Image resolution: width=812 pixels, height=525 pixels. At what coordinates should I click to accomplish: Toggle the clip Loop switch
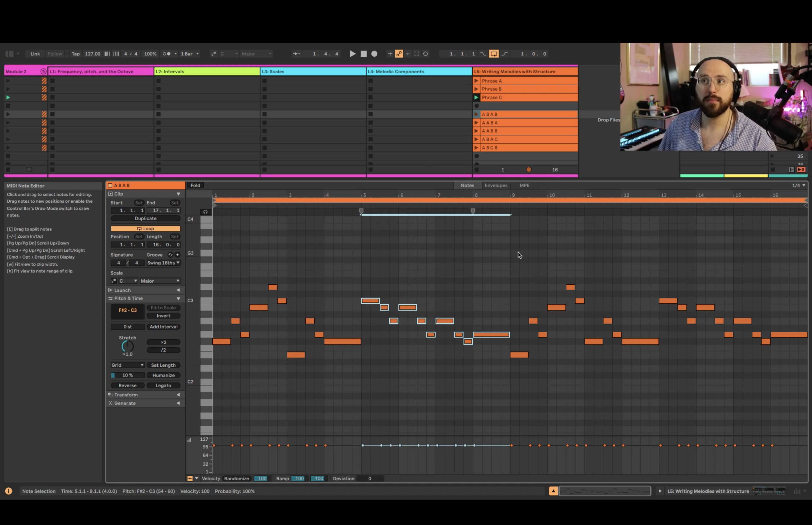click(x=145, y=228)
